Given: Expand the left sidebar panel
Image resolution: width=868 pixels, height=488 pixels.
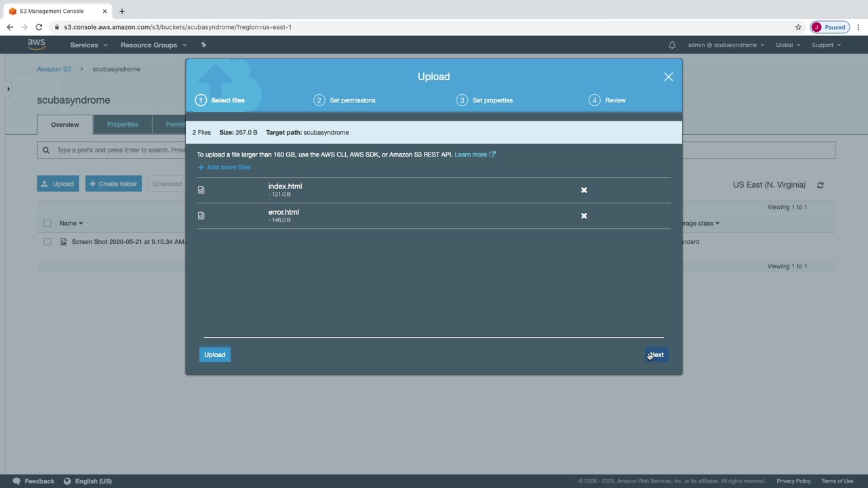Looking at the screenshot, I should (8, 89).
